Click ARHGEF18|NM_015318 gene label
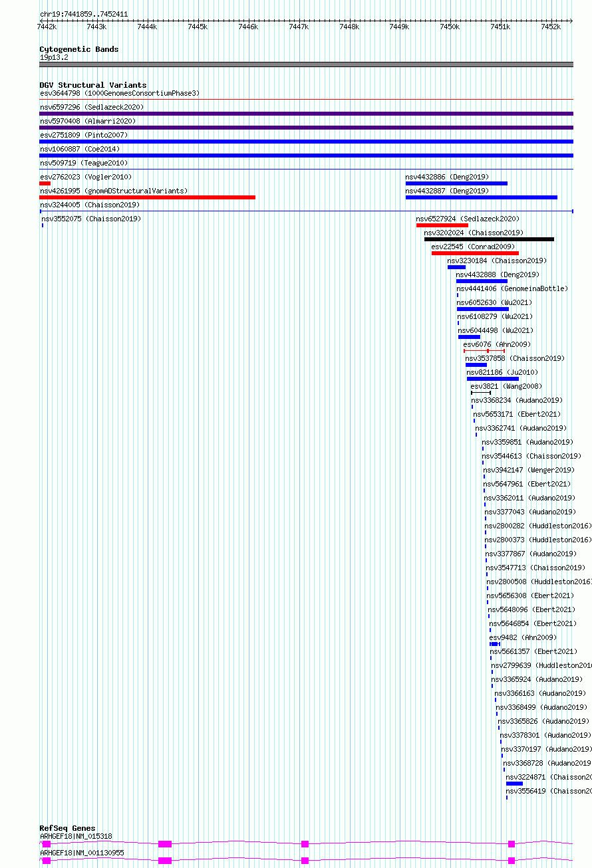 [x=76, y=836]
